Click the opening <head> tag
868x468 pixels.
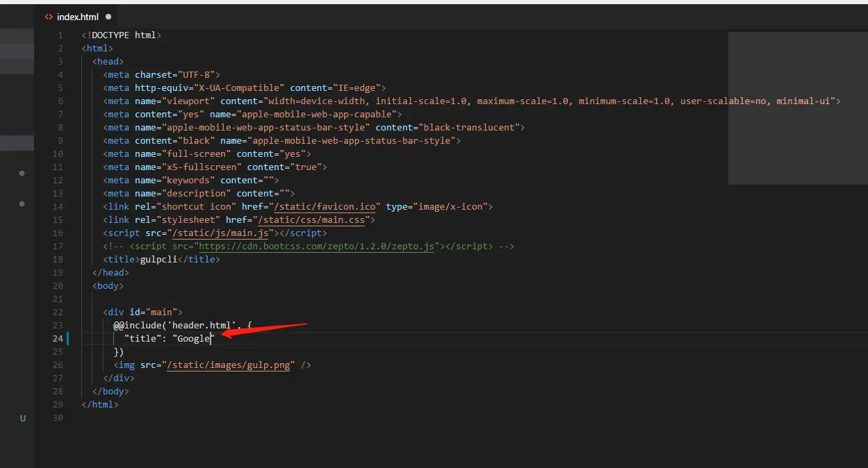pos(108,61)
